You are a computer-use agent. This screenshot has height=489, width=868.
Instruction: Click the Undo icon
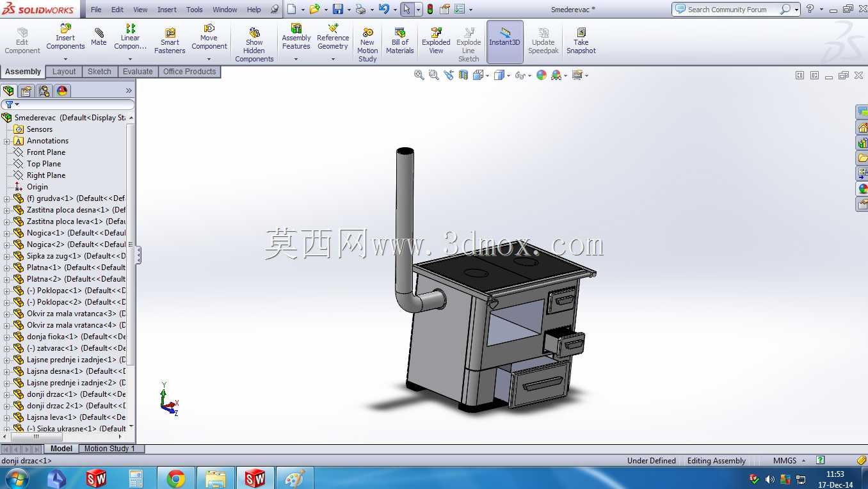[x=383, y=9]
